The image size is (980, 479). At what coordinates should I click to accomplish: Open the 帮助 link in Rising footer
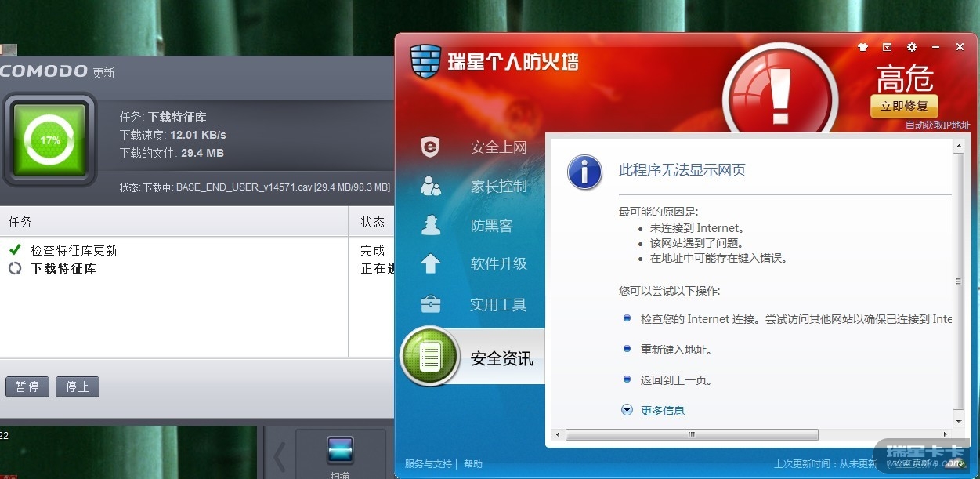click(473, 464)
